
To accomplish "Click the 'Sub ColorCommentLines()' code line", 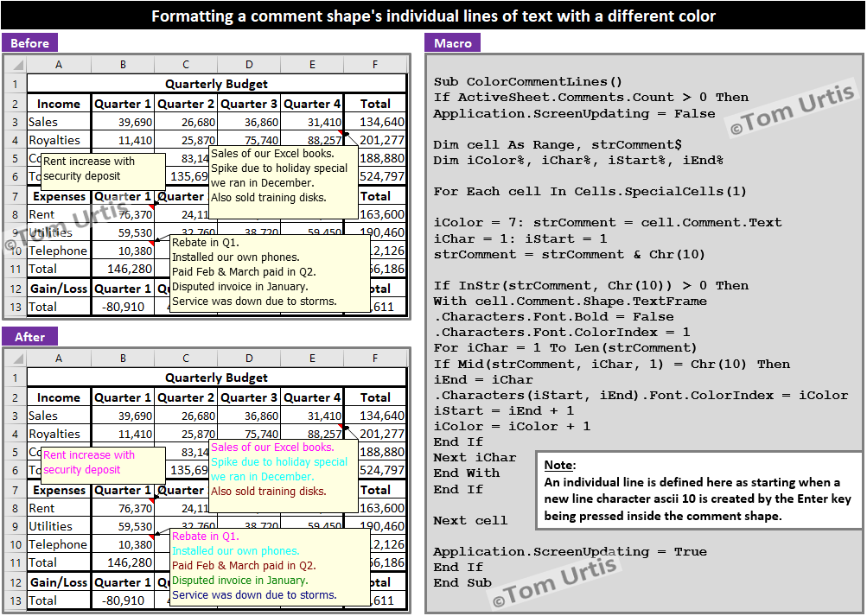I will 528,82.
